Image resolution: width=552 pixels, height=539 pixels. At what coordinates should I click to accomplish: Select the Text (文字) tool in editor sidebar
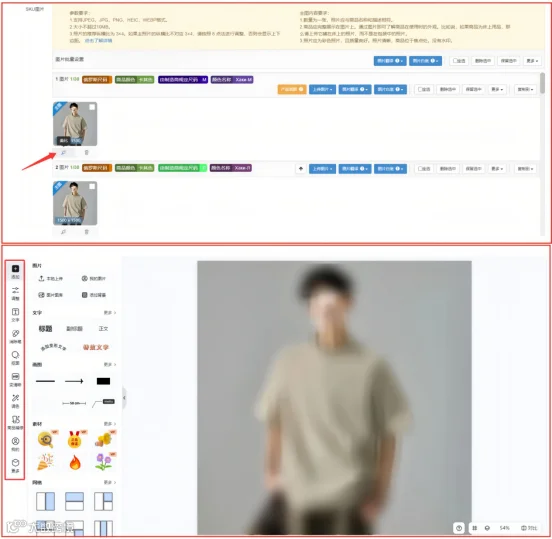(15, 315)
